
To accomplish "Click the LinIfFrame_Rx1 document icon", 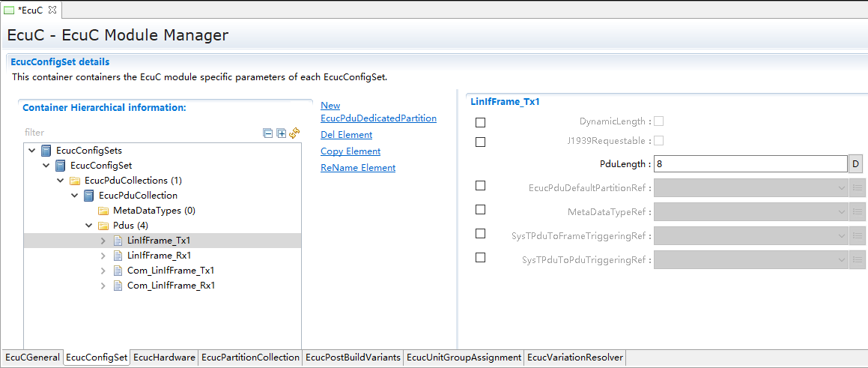I will (x=118, y=256).
